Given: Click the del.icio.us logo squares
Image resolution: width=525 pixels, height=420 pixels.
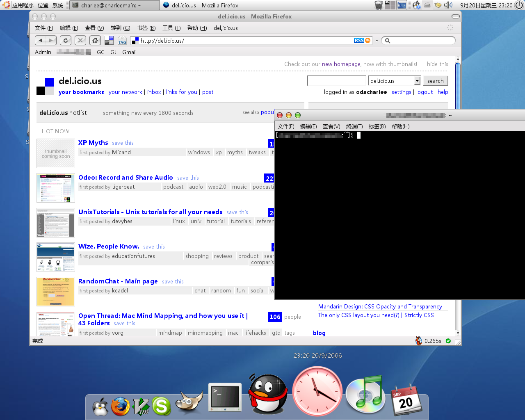Looking at the screenshot, I should point(45,86).
